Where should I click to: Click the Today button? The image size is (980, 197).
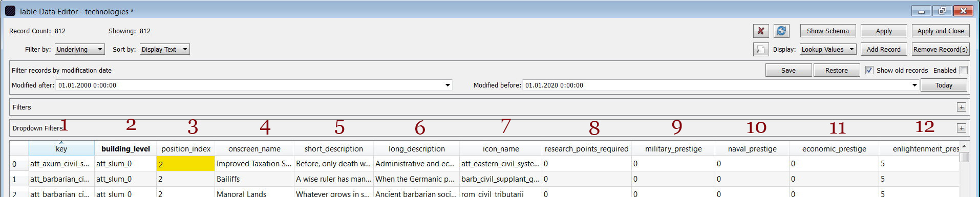point(944,85)
